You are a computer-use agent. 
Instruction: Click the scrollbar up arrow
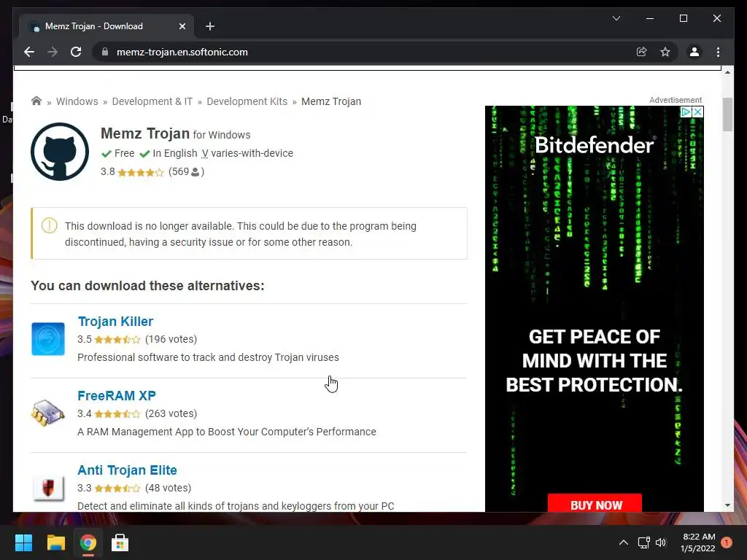[x=727, y=72]
